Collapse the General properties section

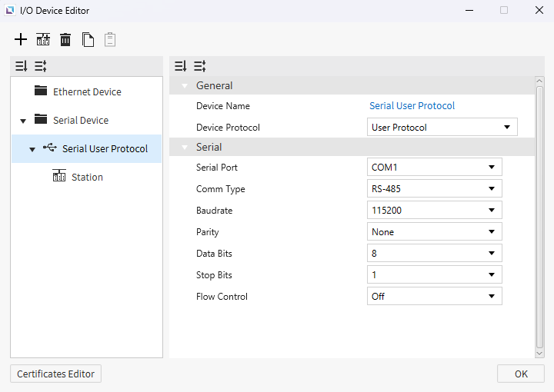pos(185,86)
